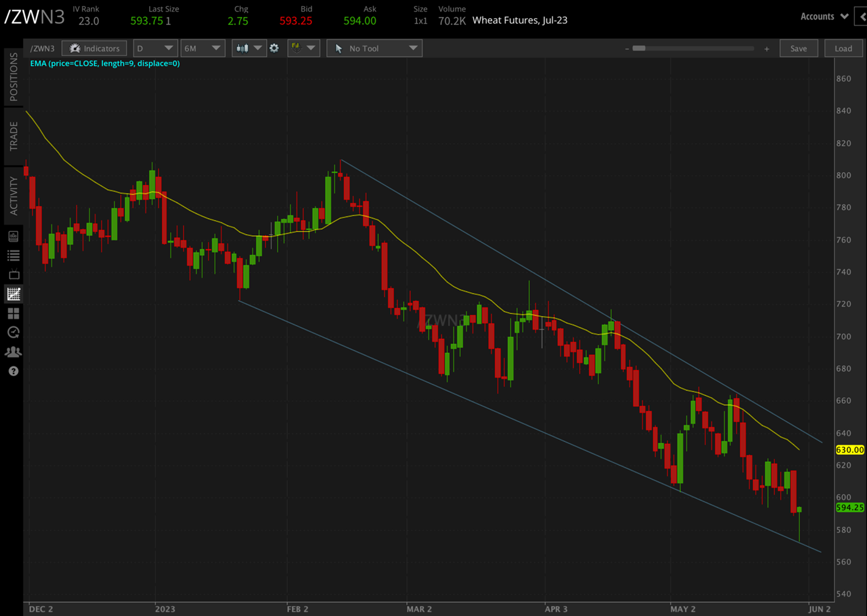
Task: Click the clock history icon in sidebar
Action: 13,332
